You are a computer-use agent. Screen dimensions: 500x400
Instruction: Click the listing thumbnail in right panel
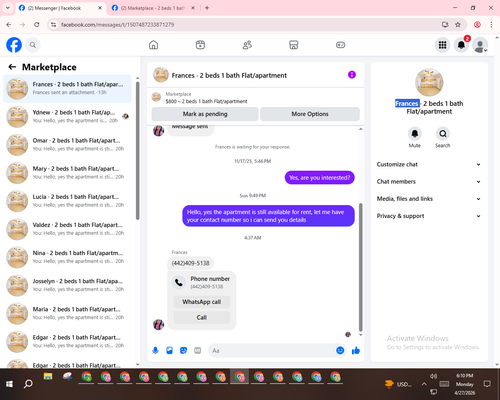pos(429,82)
